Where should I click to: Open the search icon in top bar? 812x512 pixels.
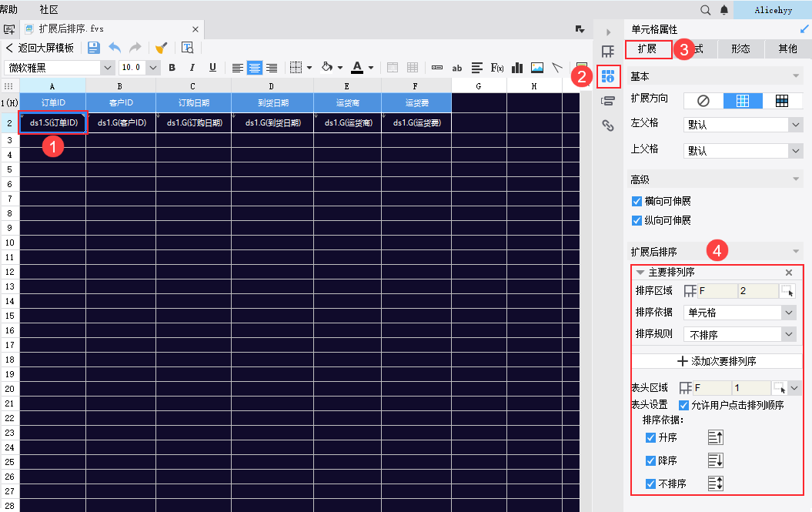coord(705,10)
